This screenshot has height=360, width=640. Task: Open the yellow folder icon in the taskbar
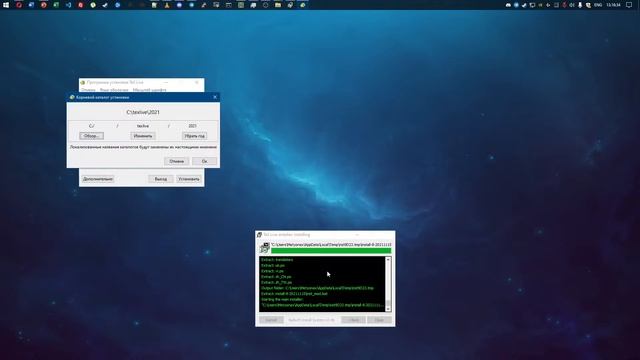[x=278, y=5]
